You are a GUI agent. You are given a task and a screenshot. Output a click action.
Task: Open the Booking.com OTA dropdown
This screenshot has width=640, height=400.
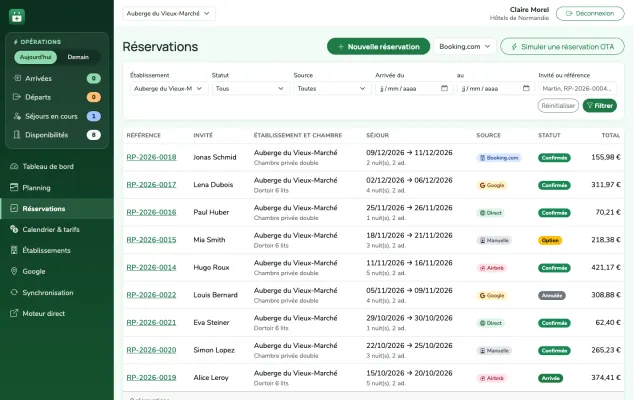(x=465, y=47)
